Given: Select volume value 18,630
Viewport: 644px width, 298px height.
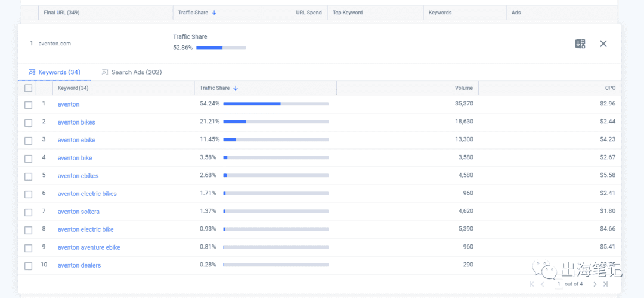Looking at the screenshot, I should [x=464, y=122].
